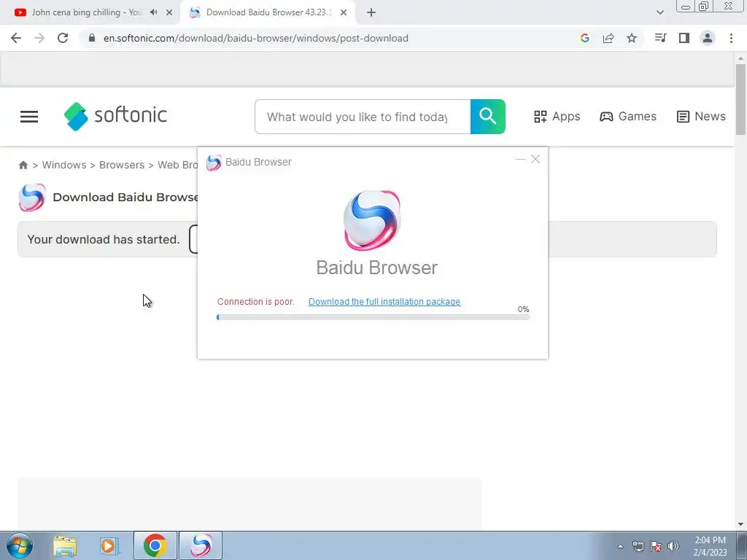
Task: Click Download the full installation package link
Action: point(384,301)
